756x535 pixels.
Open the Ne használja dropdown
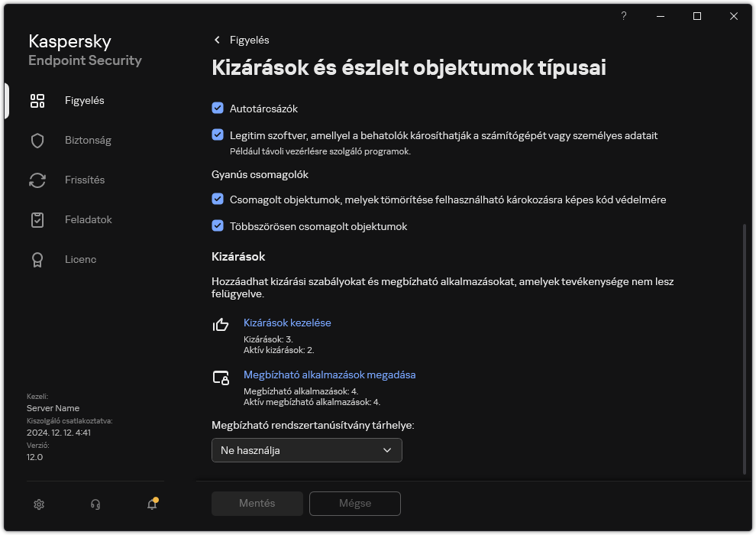tap(306, 450)
